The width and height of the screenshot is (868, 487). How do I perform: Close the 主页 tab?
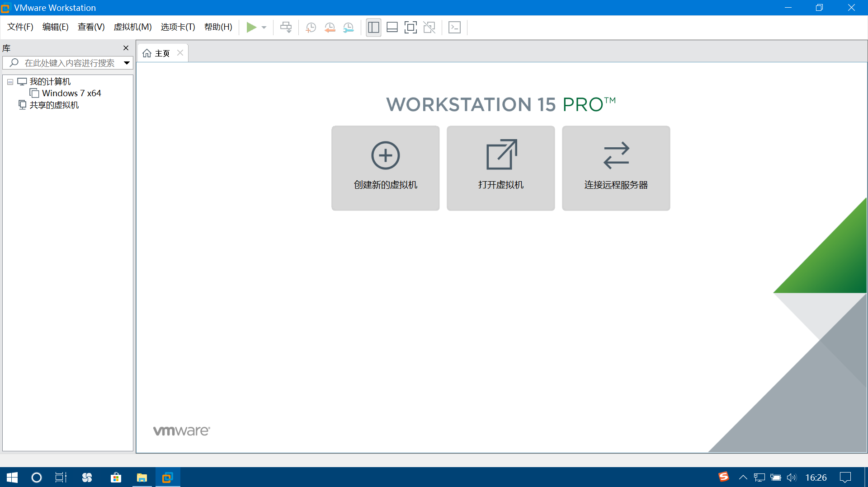180,53
